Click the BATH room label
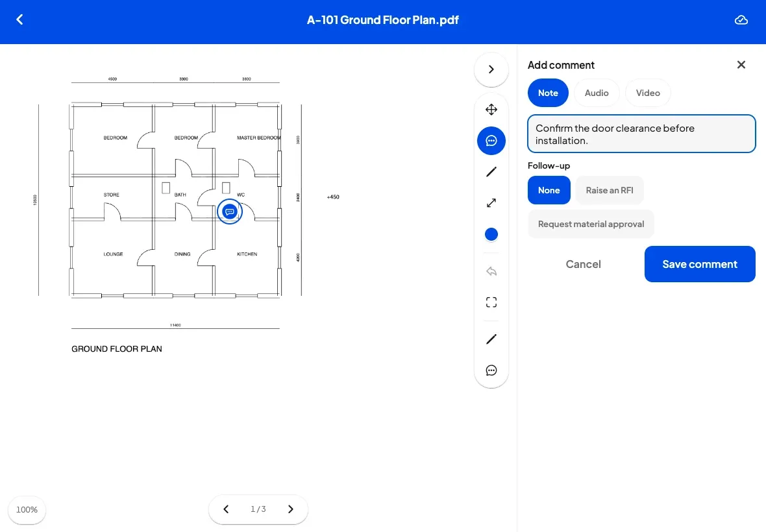 (x=180, y=195)
